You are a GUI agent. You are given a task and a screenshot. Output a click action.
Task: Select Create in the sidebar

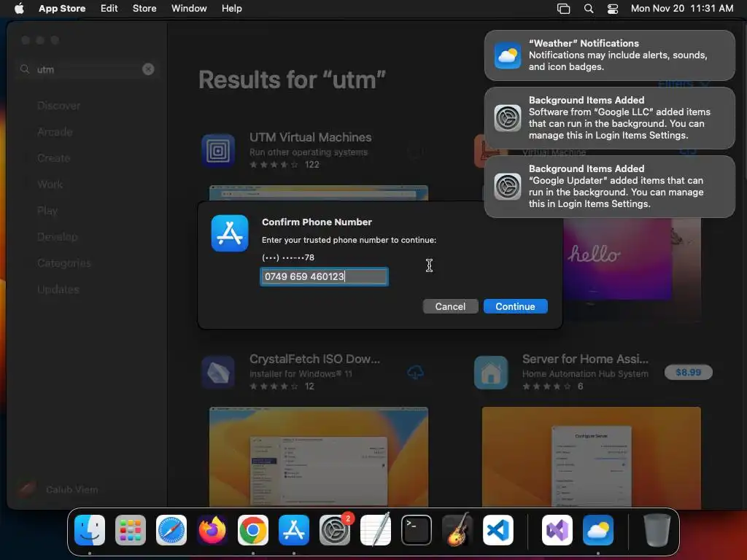click(x=53, y=158)
